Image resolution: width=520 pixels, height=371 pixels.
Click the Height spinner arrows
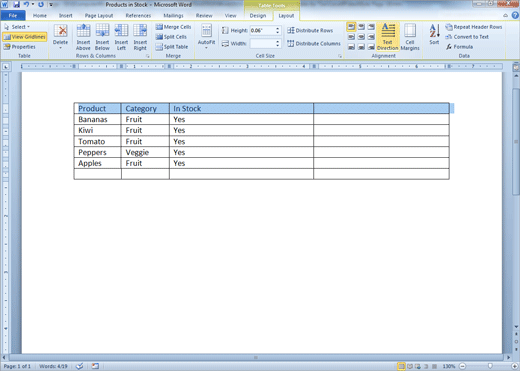pos(278,30)
